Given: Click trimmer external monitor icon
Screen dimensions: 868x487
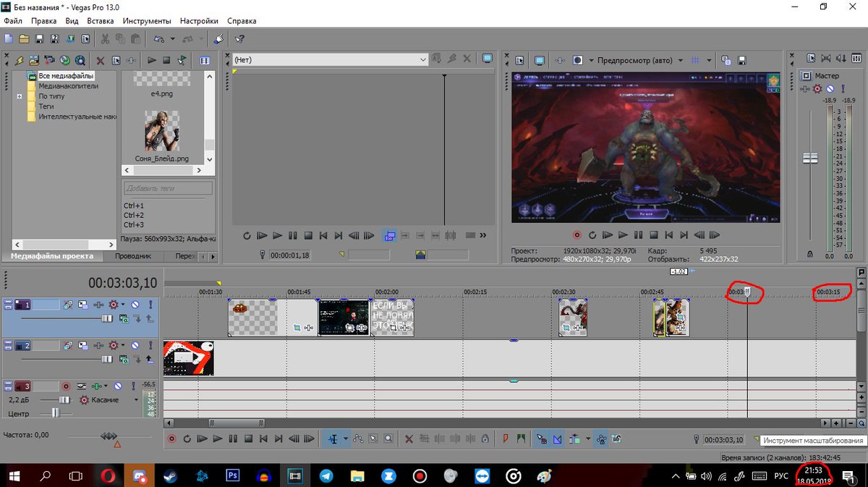Looking at the screenshot, I should point(488,59).
